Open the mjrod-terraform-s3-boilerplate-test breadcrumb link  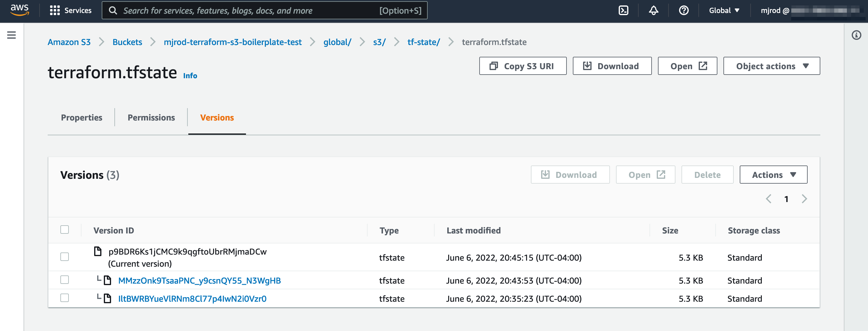pos(233,42)
